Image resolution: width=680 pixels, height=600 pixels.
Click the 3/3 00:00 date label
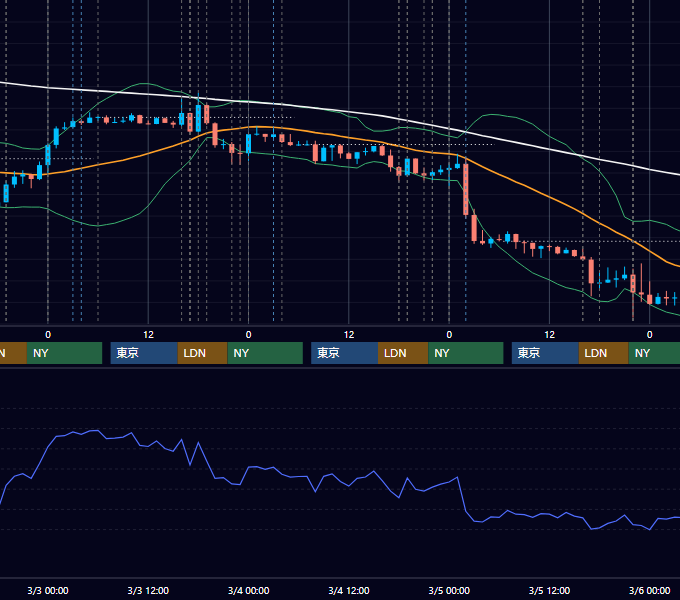point(48,590)
